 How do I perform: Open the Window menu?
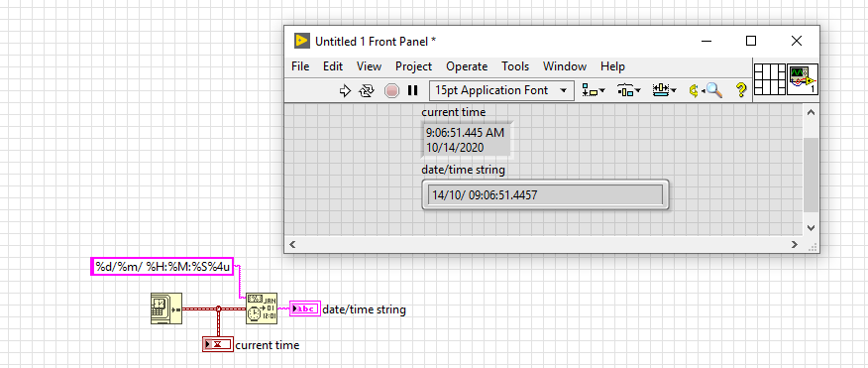coord(564,66)
